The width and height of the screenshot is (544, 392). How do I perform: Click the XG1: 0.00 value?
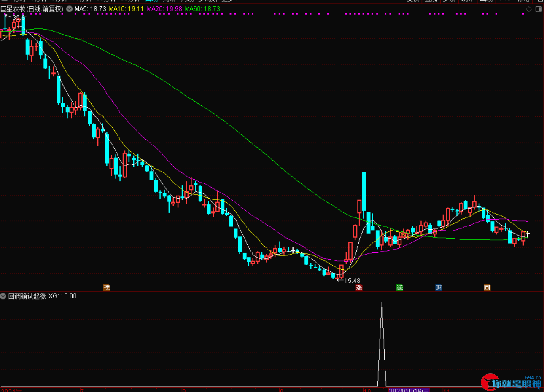pos(62,296)
